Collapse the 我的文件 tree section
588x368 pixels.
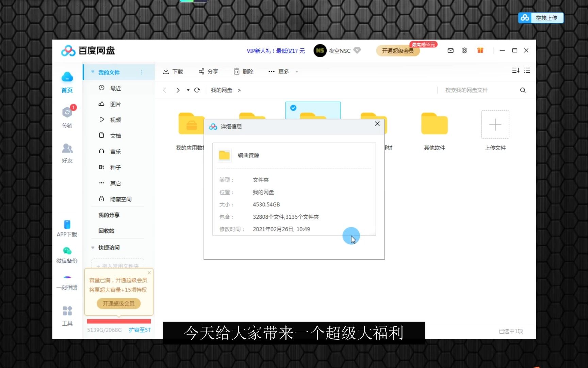(x=93, y=72)
